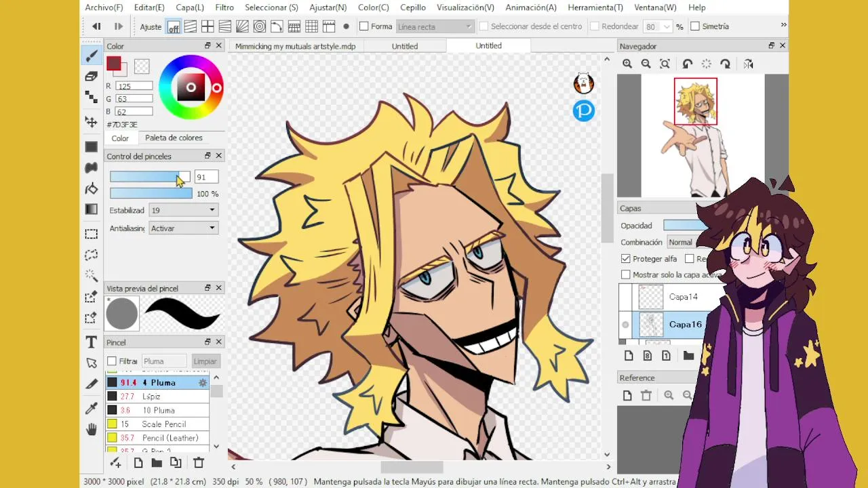
Task: Enable the crisscross snap guide
Action: tap(208, 26)
